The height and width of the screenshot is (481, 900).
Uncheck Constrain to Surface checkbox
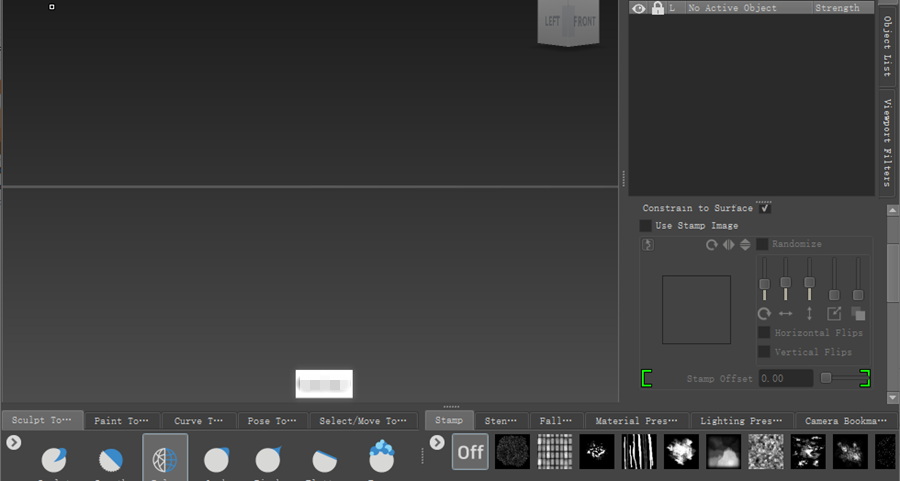(x=765, y=208)
